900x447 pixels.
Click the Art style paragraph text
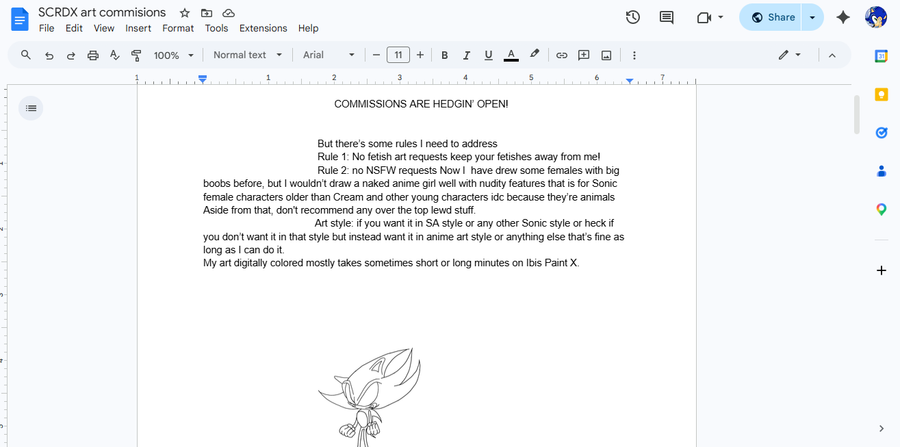click(413, 236)
